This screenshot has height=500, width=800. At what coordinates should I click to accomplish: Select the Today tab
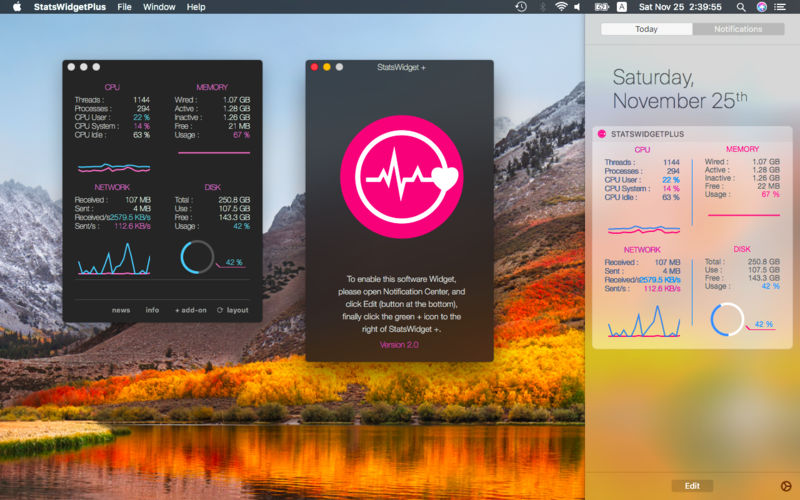(647, 29)
